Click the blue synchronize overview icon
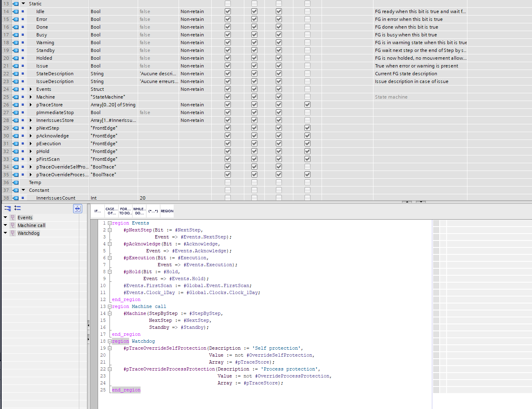The height and width of the screenshot is (409, 532). tap(78, 209)
